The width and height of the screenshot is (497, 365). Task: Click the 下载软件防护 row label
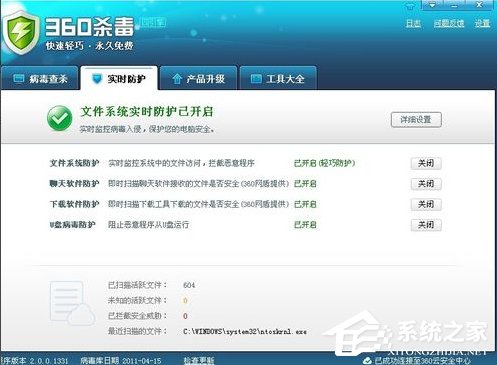click(x=74, y=204)
